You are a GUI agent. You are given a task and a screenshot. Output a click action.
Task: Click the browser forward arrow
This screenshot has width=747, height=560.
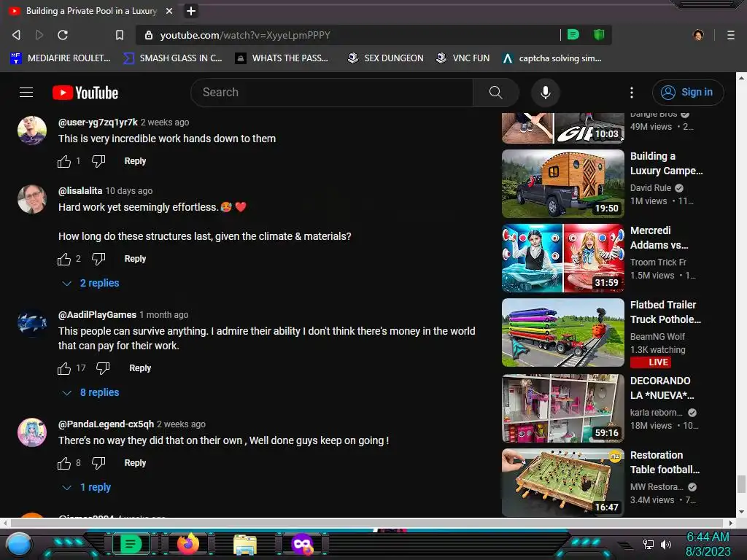tap(39, 35)
